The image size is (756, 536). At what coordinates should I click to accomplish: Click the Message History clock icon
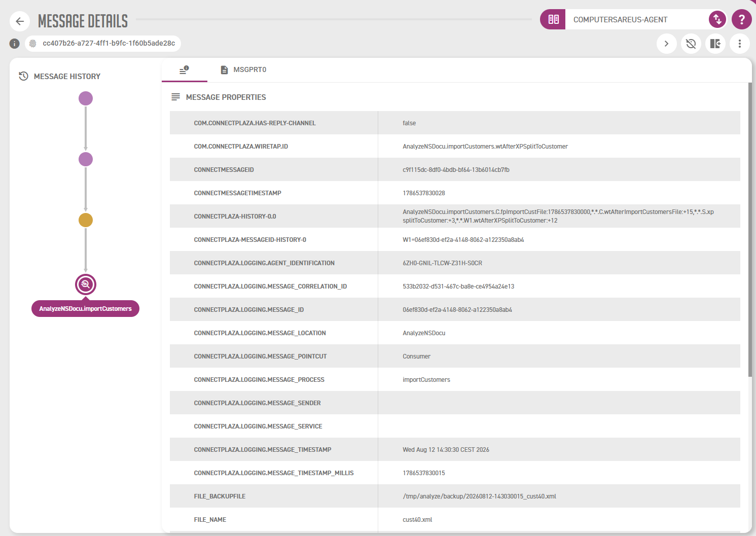click(23, 77)
